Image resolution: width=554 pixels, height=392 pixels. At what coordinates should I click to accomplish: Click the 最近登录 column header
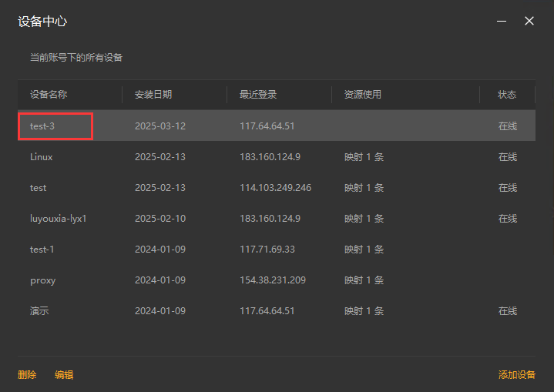[x=258, y=94]
